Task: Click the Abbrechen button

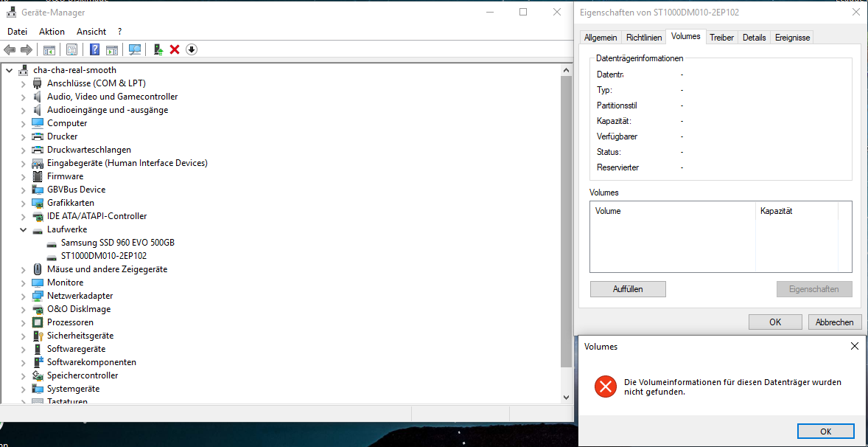Action: 834,322
